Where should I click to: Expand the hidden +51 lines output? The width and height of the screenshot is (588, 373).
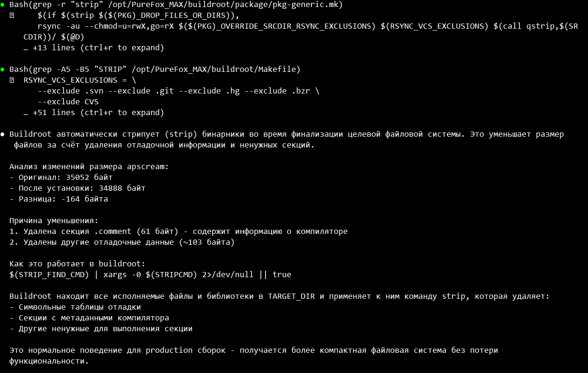(94, 113)
